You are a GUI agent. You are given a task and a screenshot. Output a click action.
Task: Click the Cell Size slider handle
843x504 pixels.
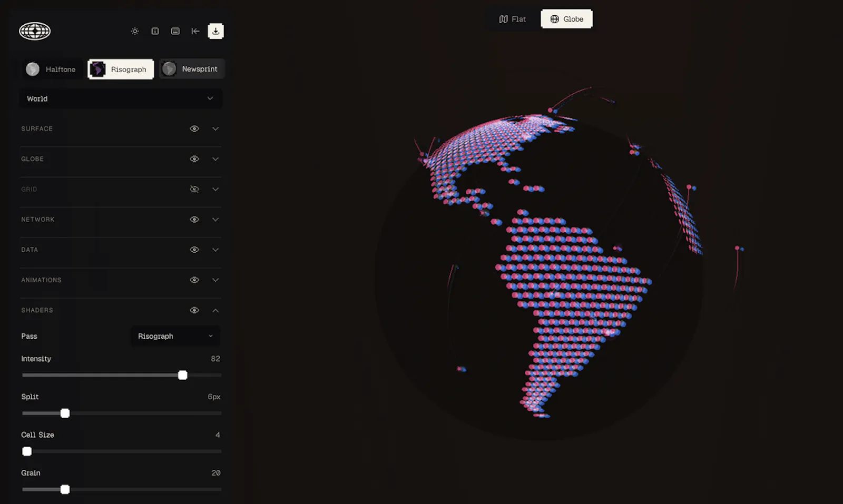tap(27, 451)
